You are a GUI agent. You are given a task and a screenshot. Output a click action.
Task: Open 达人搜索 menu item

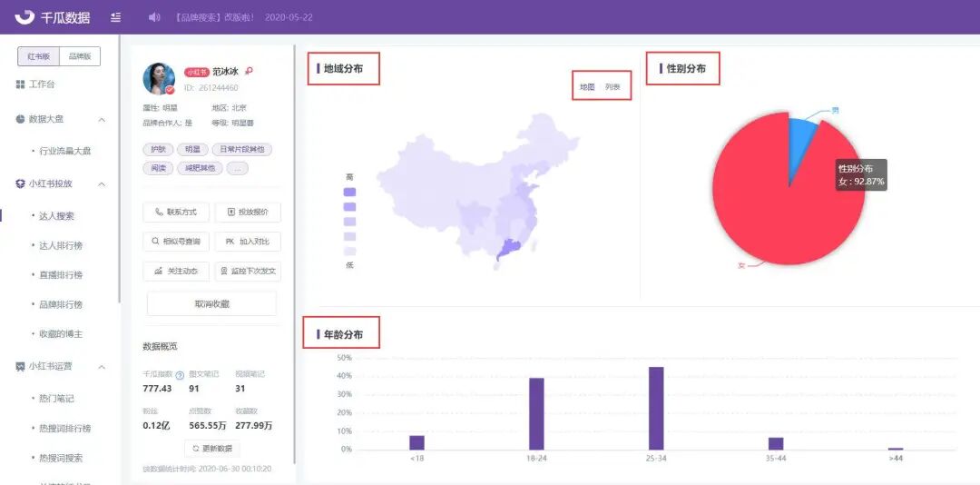[x=56, y=216]
